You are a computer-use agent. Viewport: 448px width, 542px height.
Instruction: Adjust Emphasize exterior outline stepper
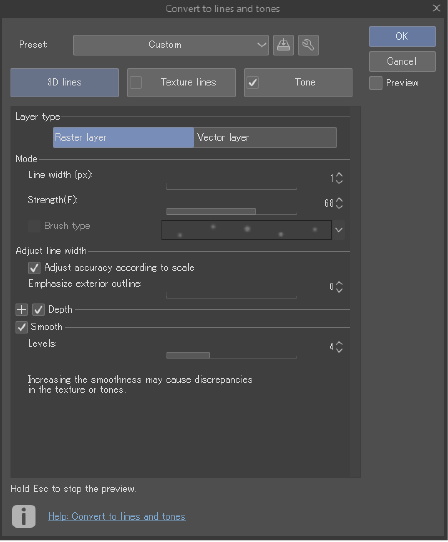click(x=339, y=287)
